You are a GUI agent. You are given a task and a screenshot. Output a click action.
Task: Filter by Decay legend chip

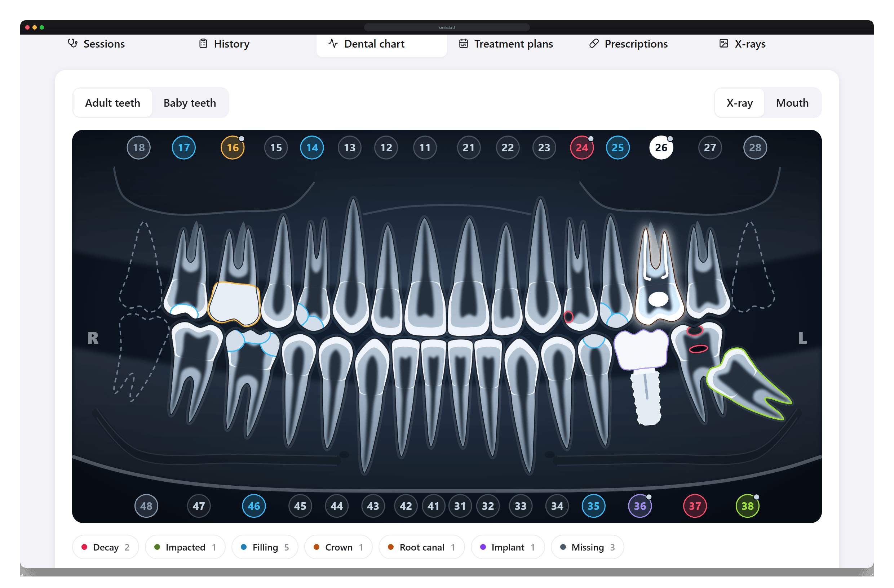pyautogui.click(x=106, y=547)
